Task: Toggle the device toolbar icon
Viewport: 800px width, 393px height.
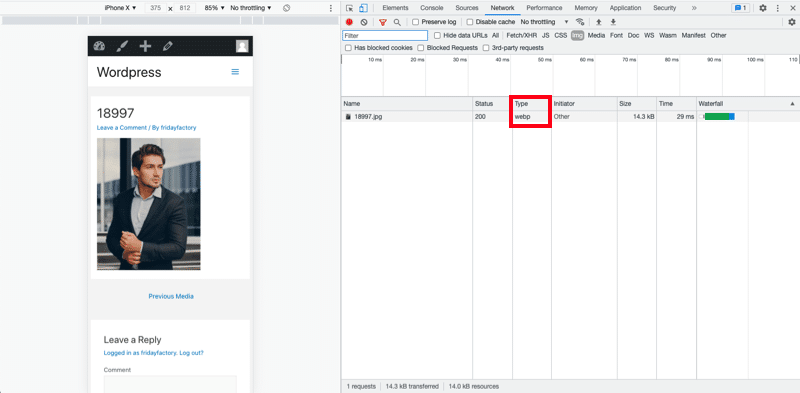Action: tap(363, 8)
